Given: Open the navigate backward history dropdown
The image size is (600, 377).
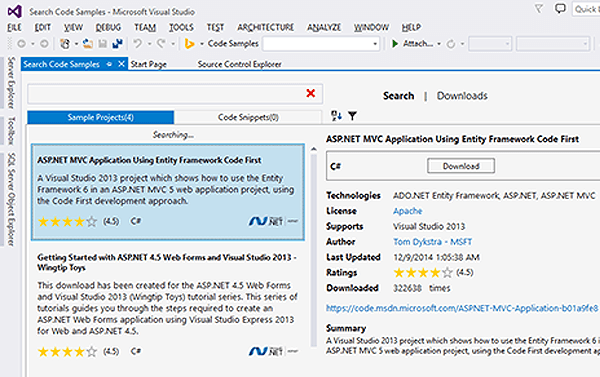Looking at the screenshot, I should click(33, 44).
